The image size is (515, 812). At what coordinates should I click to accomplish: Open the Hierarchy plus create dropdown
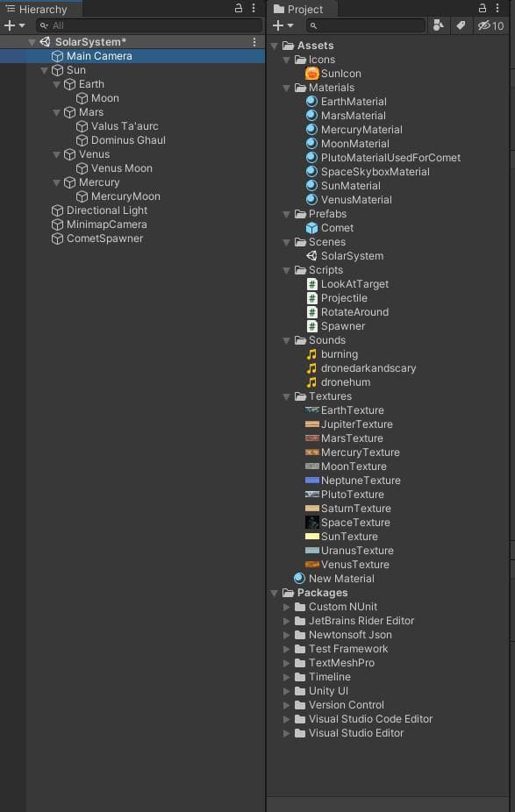(x=15, y=25)
